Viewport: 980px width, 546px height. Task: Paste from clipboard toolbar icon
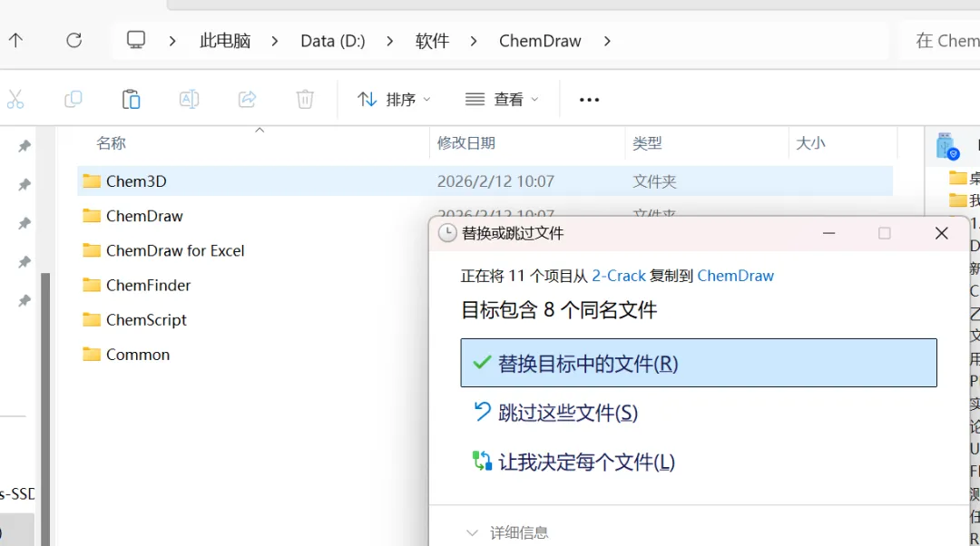coord(131,100)
